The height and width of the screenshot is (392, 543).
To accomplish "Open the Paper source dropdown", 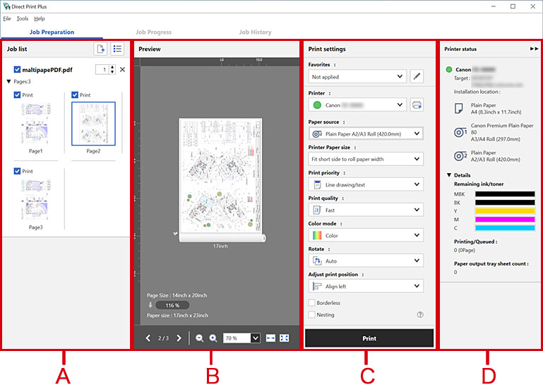I will click(366, 133).
